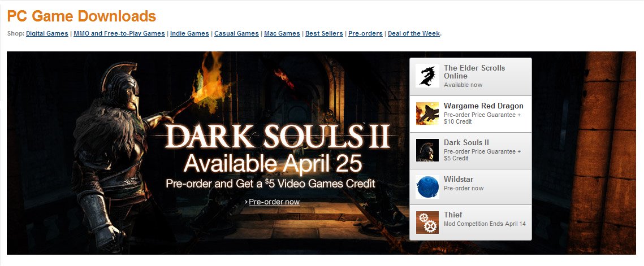Click The Elder Scrolls Online dragon icon
Viewport: 644px width, 266px height.
click(427, 76)
